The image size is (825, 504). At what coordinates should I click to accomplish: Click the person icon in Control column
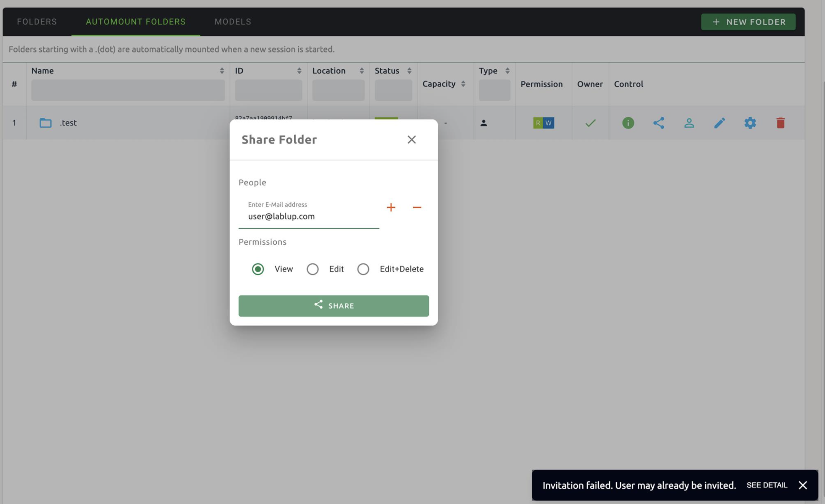click(x=689, y=123)
